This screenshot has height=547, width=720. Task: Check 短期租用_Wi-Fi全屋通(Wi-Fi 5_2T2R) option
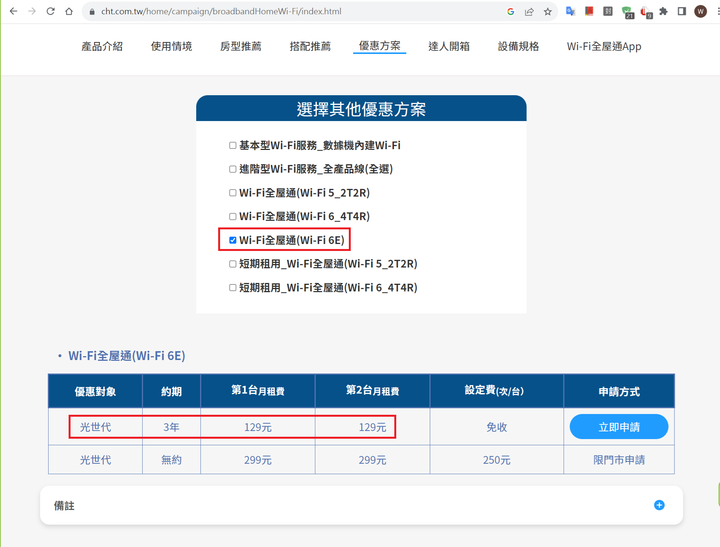click(233, 264)
